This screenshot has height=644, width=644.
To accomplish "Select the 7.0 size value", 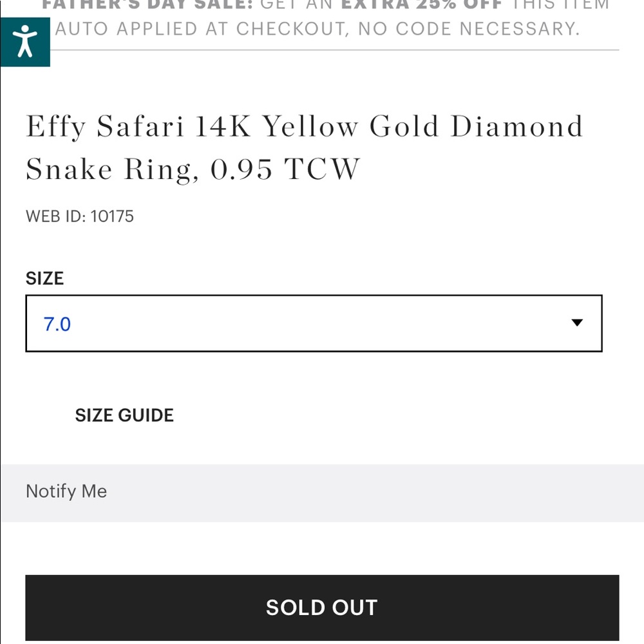I will [x=57, y=324].
